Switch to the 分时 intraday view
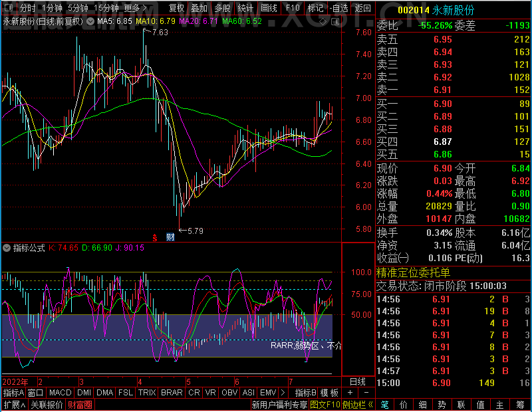 point(27,8)
